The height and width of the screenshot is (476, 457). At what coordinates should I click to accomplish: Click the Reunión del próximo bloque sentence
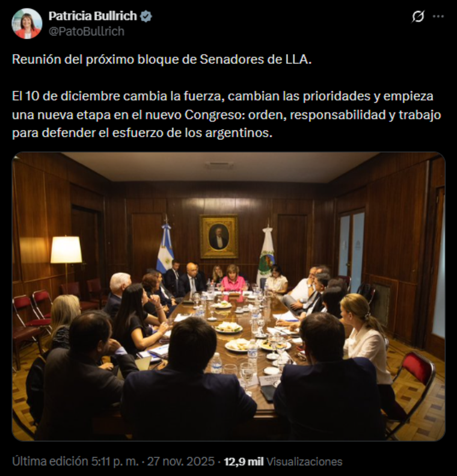tap(162, 60)
